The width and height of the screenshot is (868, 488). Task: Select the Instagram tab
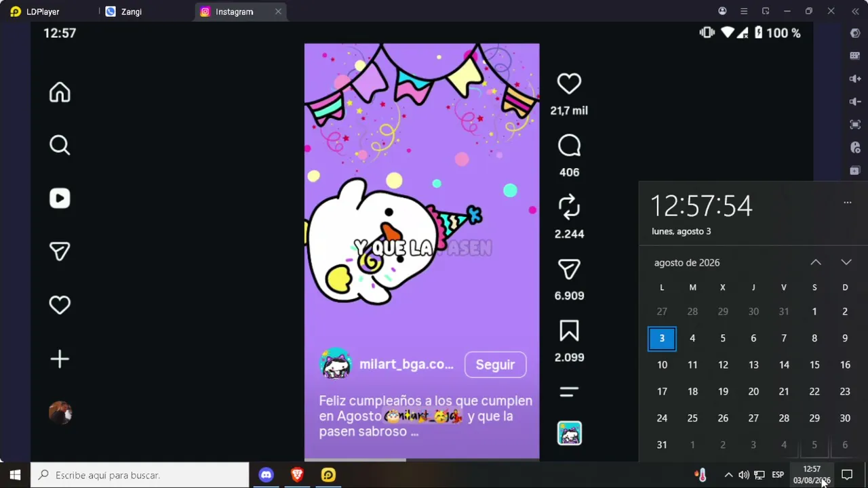tap(234, 12)
